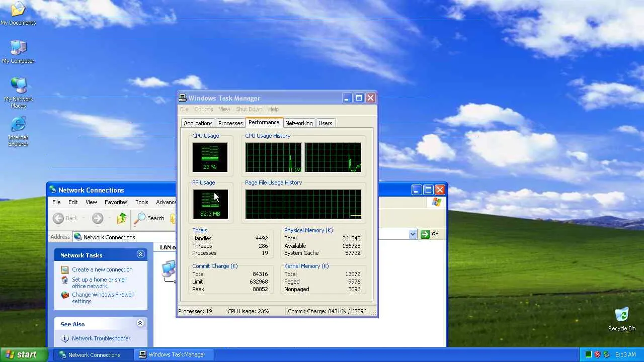Select the Recycle Bin icon on desktop

(622, 319)
